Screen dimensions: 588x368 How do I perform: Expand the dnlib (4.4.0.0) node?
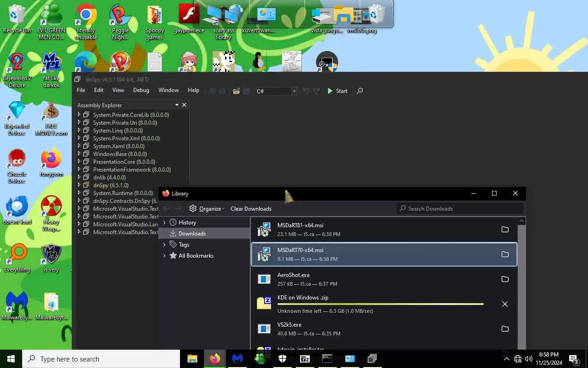point(79,177)
